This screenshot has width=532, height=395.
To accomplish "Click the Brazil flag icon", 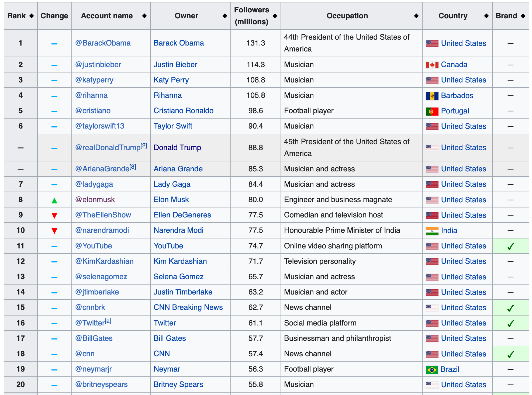I will [x=432, y=370].
